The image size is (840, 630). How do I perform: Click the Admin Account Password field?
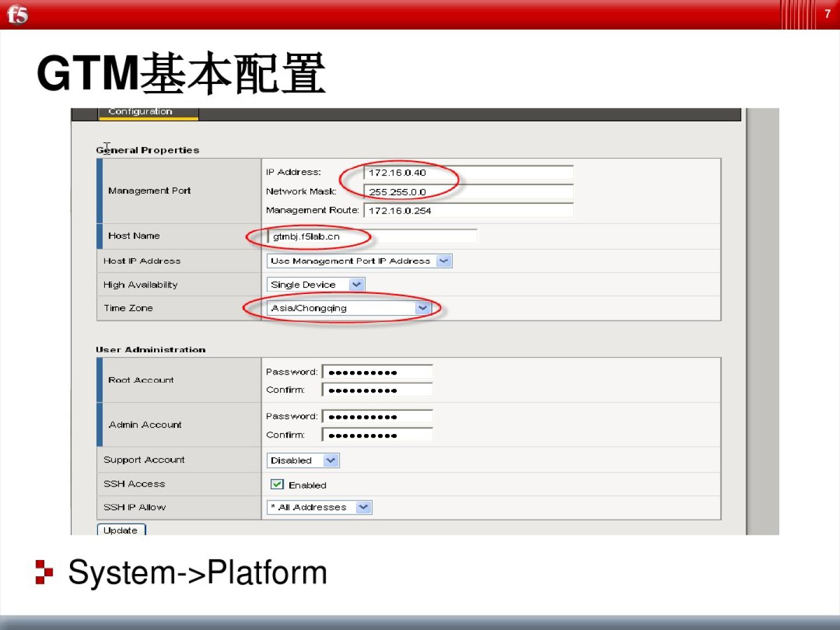[377, 416]
